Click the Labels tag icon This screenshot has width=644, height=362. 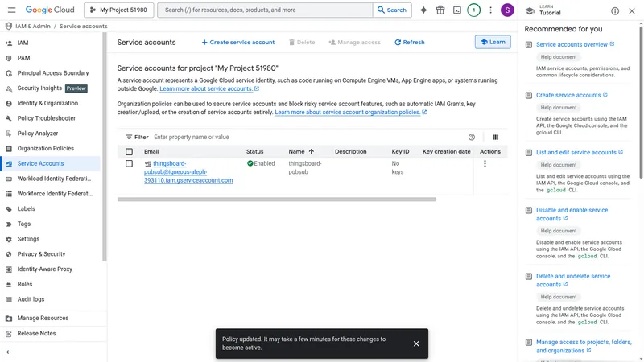(x=9, y=209)
